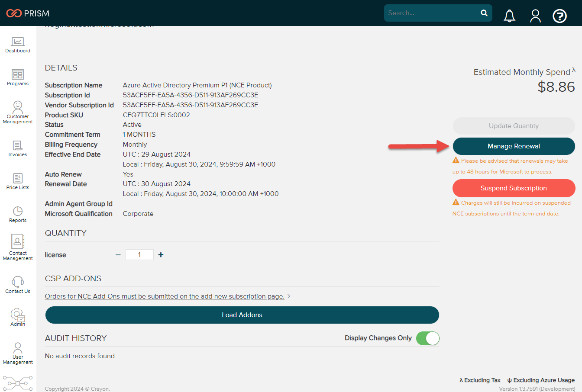Open the Reports sidebar icon
The height and width of the screenshot is (392, 582).
pyautogui.click(x=18, y=214)
